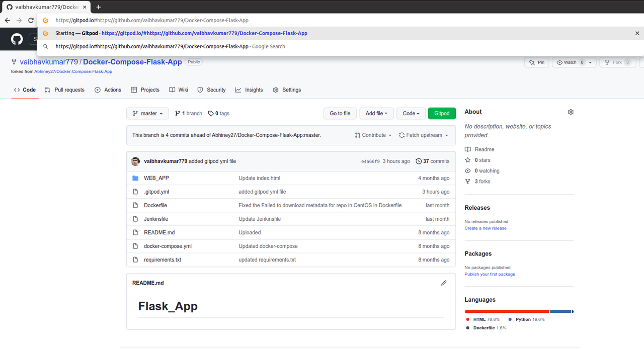Select the Google Search URL suggestion
The height and width of the screenshot is (350, 644).
[340, 46]
